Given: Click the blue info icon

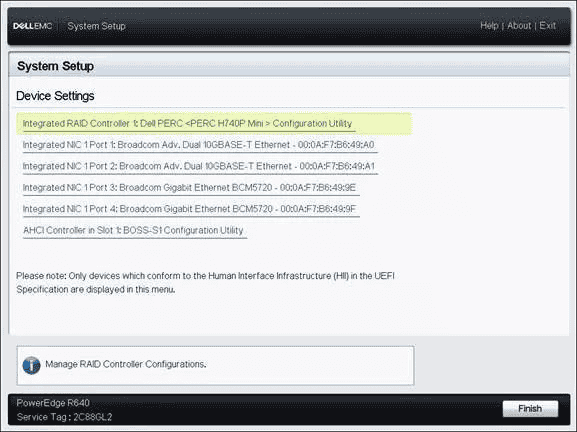Looking at the screenshot, I should click(x=31, y=365).
